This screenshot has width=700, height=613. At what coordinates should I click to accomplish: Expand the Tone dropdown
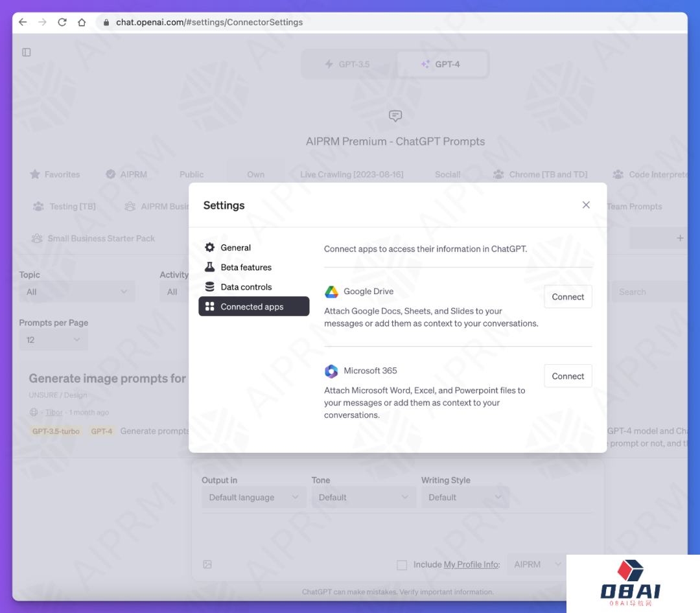363,497
